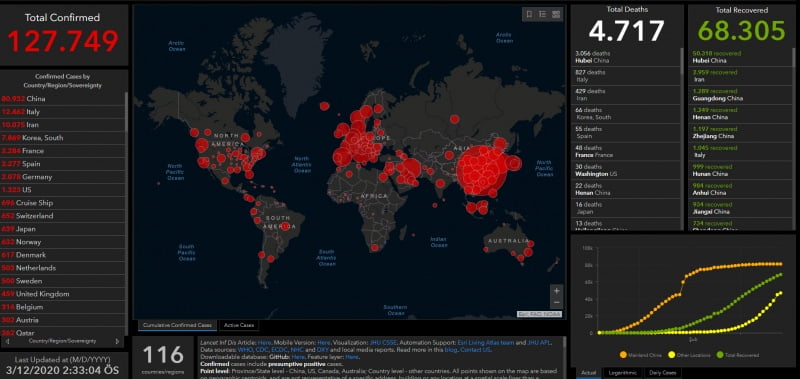800x379 pixels.
Task: Select the Cumulative Confirmed Cases tab
Action: (177, 325)
